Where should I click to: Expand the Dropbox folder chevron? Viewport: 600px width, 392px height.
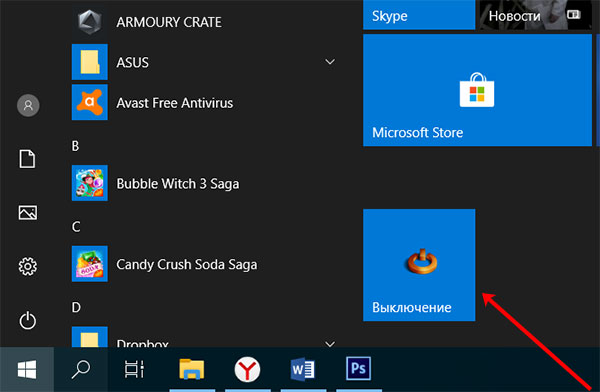(x=330, y=343)
